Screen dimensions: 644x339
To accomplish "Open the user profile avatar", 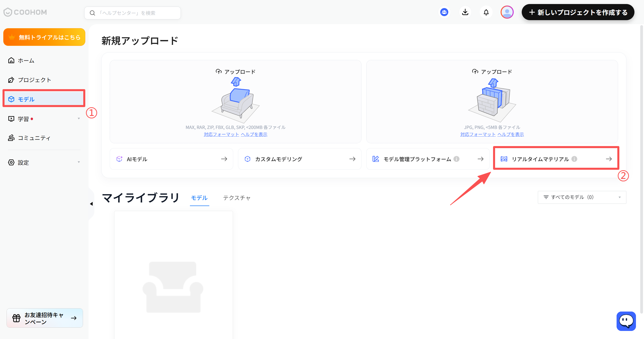I will (507, 12).
